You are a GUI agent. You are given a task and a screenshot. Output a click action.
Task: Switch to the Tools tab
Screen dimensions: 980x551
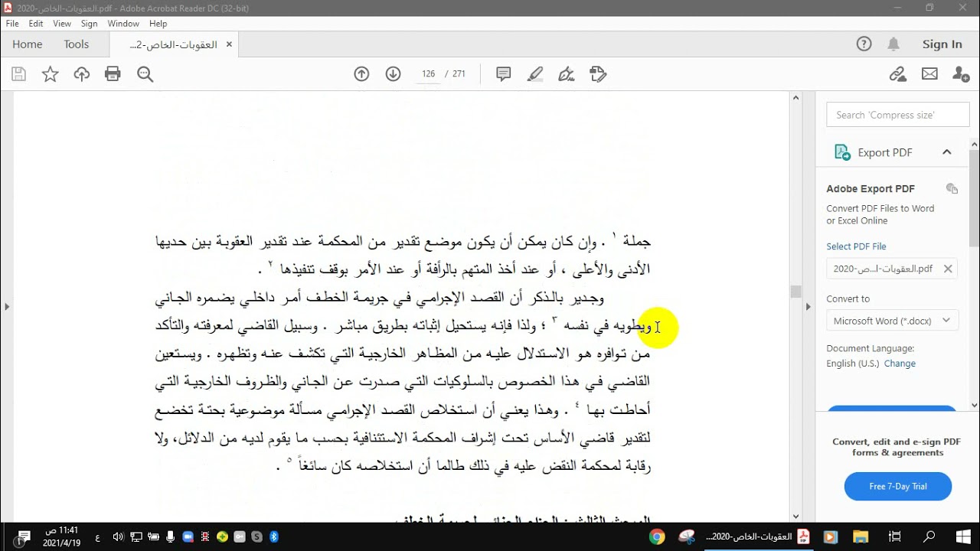pos(77,44)
